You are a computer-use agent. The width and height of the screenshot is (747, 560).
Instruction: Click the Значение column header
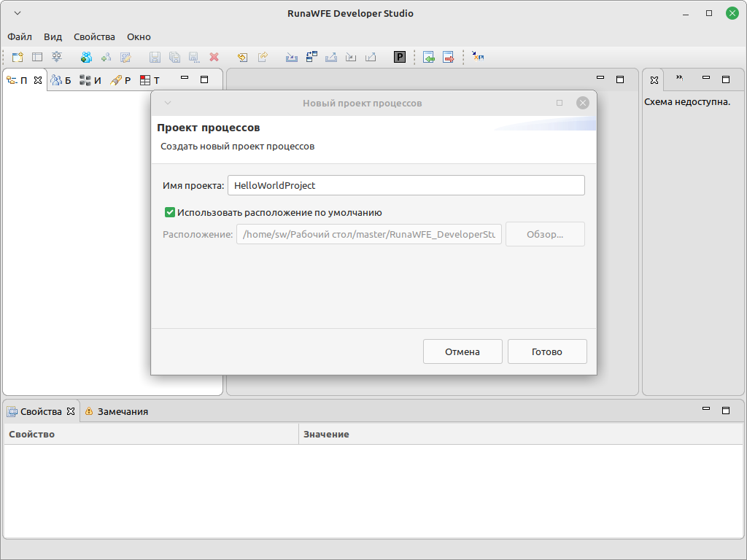[521, 434]
